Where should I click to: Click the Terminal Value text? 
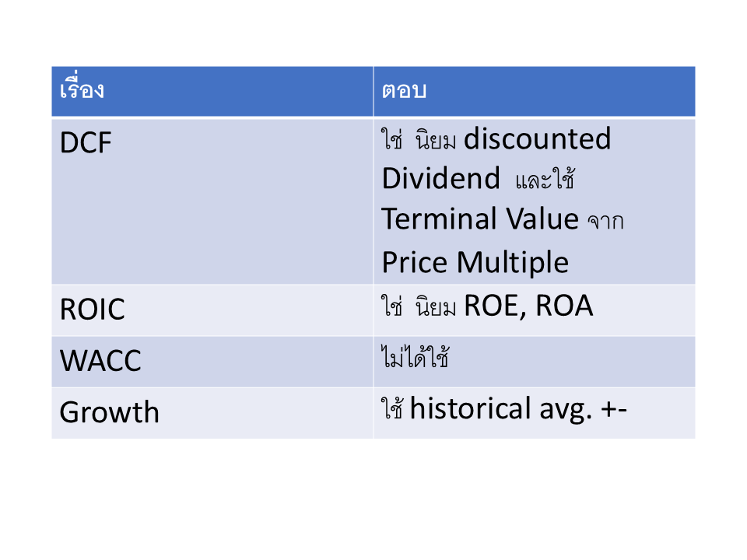point(479,219)
